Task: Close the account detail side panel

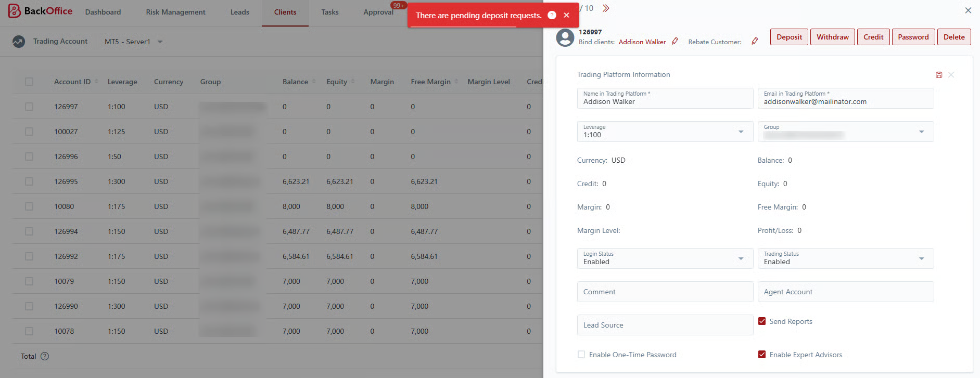Action: 968,10
